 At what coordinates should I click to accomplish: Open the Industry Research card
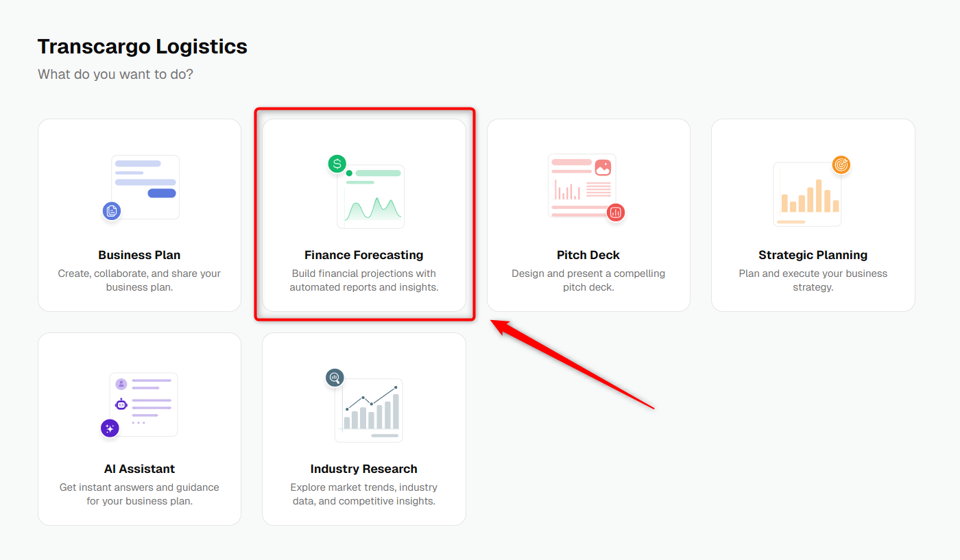[364, 429]
